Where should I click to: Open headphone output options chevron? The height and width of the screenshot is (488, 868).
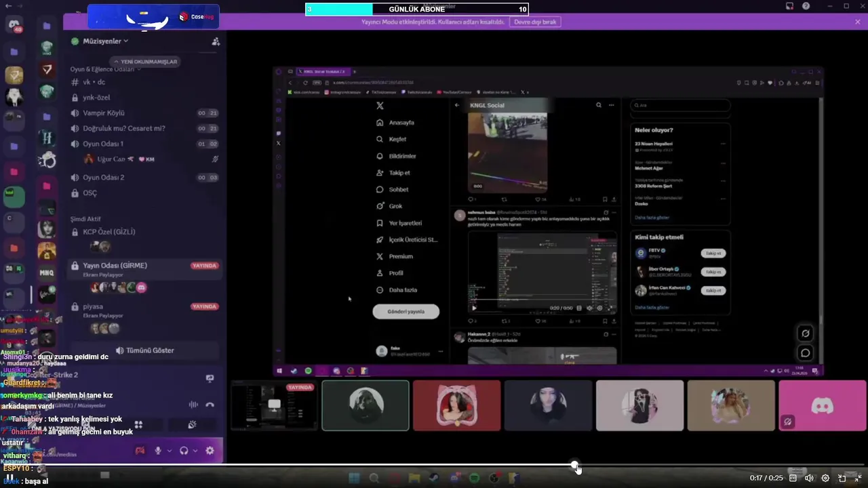click(x=195, y=451)
